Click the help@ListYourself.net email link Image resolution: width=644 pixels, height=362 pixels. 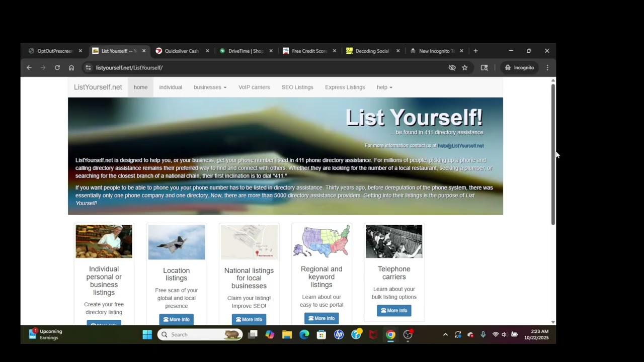coord(461,146)
